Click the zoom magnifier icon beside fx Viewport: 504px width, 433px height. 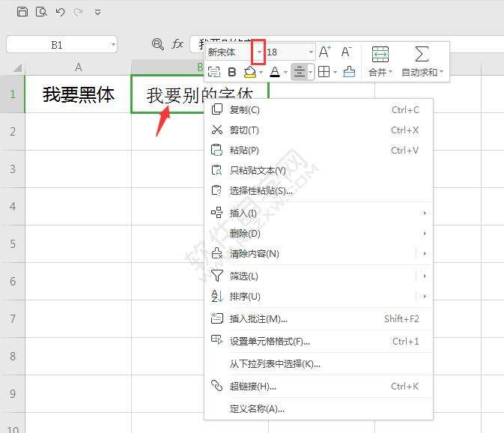pos(158,43)
